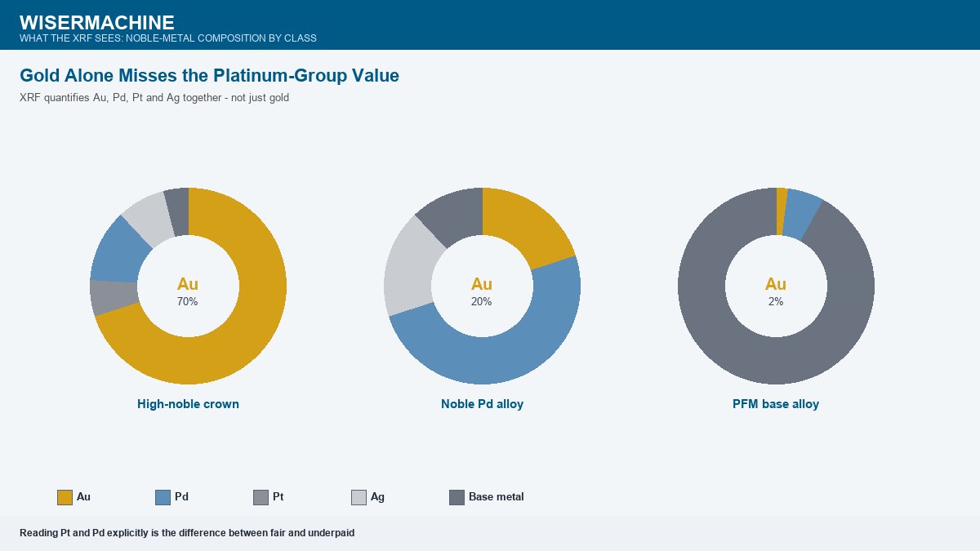The width and height of the screenshot is (980, 551).
Task: Click the Pd blue legend swatch
Action: (x=163, y=497)
